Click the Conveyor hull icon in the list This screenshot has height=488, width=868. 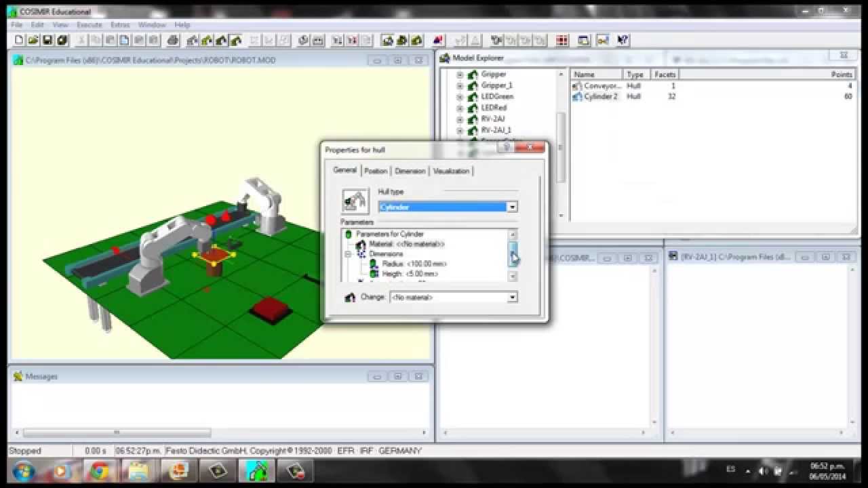coord(577,86)
